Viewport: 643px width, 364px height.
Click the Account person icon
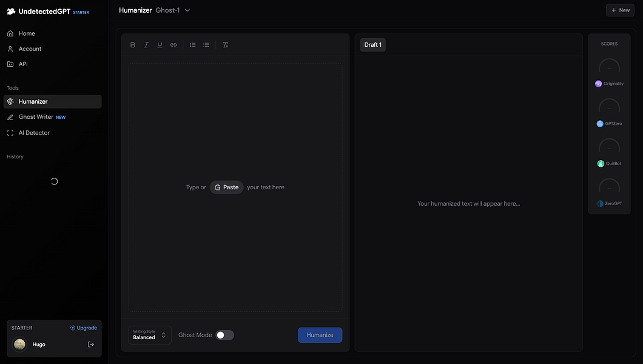point(10,49)
